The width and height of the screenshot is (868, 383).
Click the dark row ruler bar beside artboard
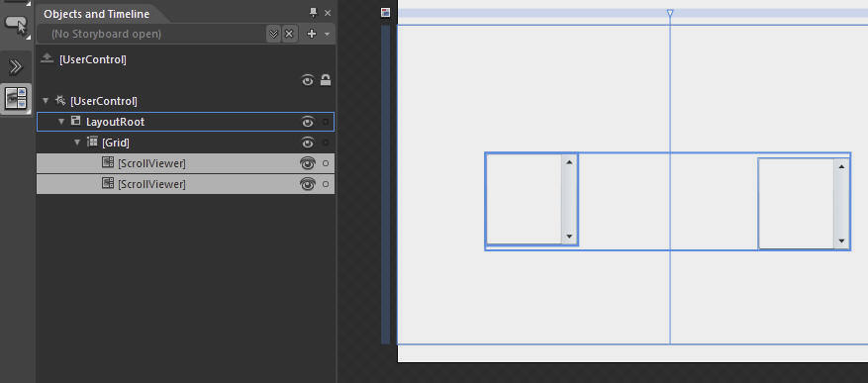click(x=386, y=184)
